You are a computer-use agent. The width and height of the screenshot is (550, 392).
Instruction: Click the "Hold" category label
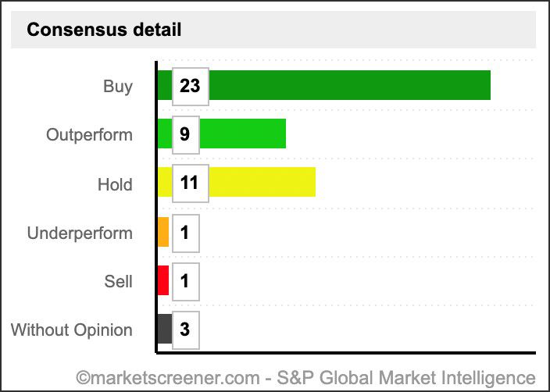pyautogui.click(x=115, y=184)
